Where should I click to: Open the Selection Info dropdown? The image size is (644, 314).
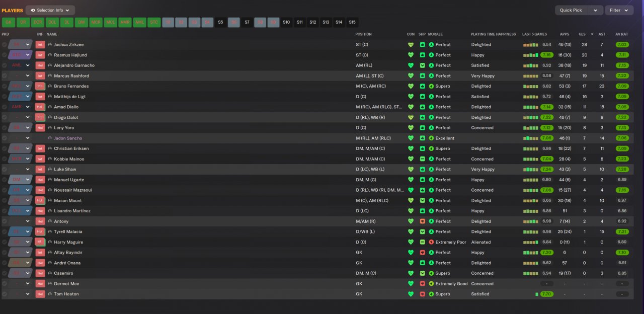tap(50, 10)
